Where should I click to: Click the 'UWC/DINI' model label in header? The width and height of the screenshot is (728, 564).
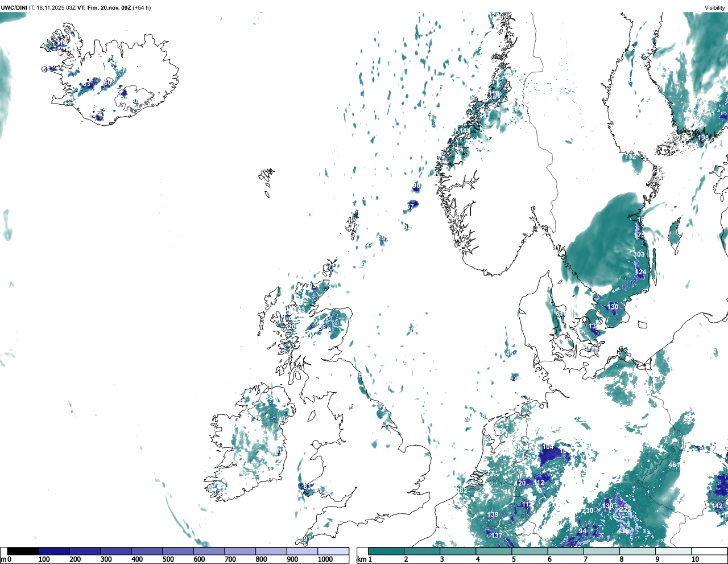14,8
